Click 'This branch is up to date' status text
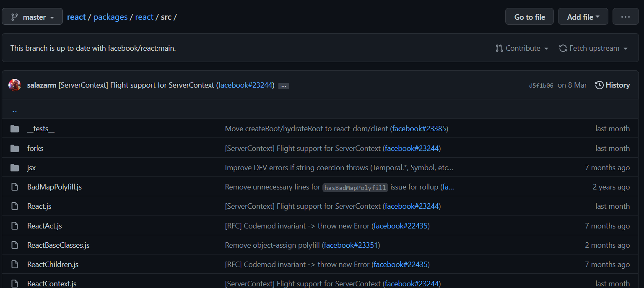Image resolution: width=644 pixels, height=288 pixels. tap(93, 48)
